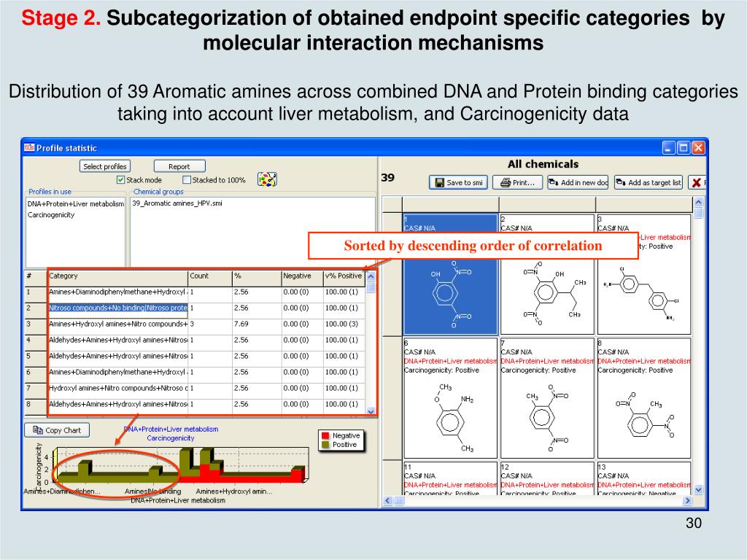Click chemicals panel scroll up arrow
This screenshot has width=747, height=560.
pyautogui.click(x=698, y=203)
